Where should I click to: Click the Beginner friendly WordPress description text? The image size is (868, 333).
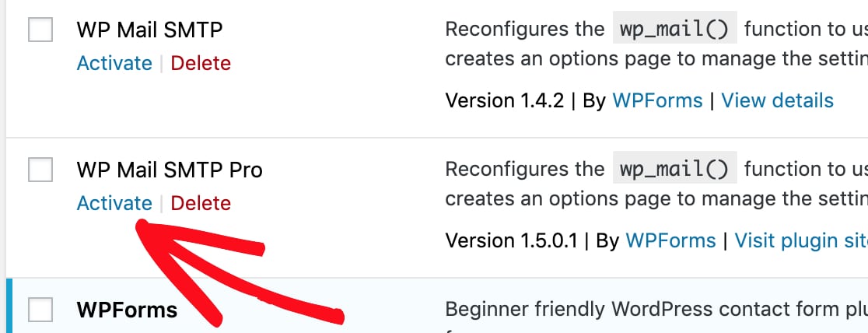pos(656,309)
